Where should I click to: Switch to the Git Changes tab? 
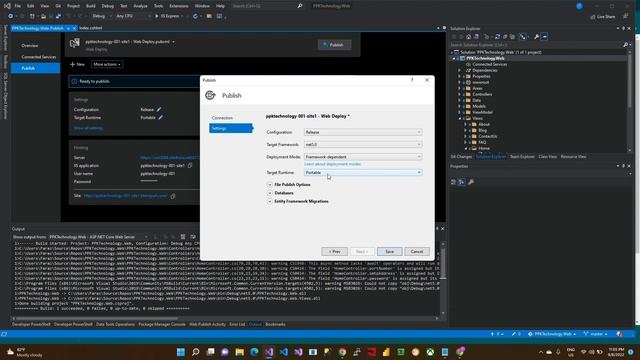tap(462, 157)
